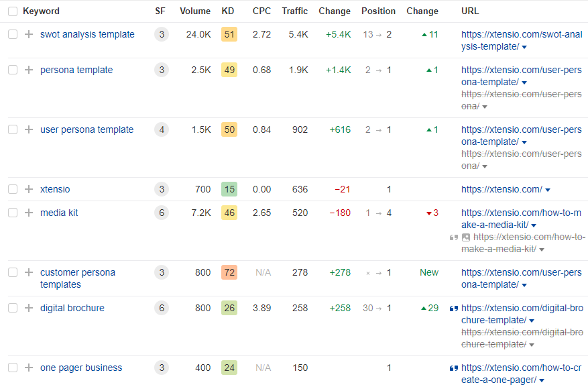Image resolution: width=588 pixels, height=391 pixels.
Task: Click the URL column header
Action: pos(470,11)
